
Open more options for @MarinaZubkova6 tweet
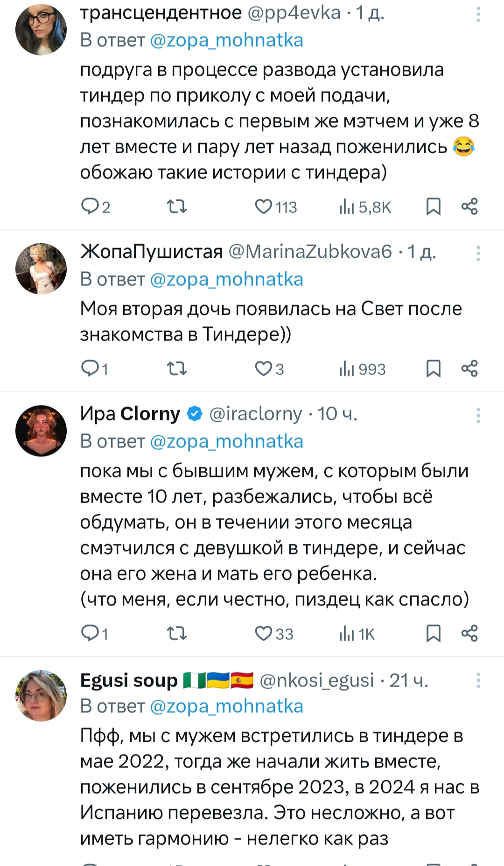(478, 254)
